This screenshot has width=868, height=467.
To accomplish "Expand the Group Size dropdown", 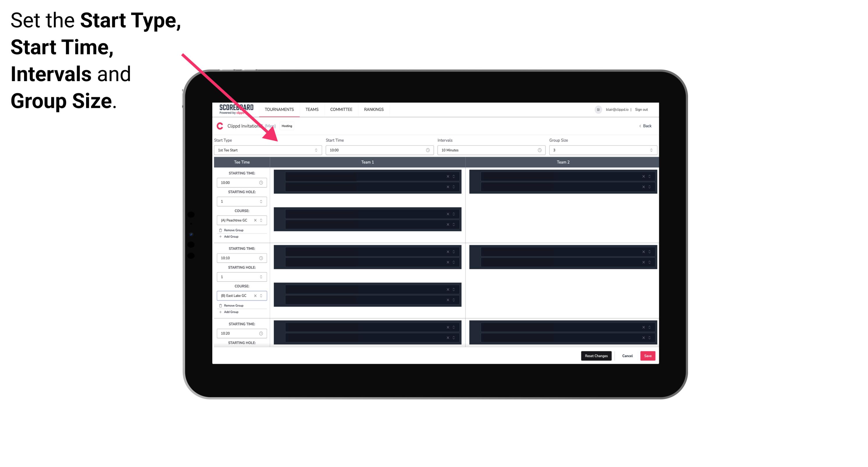I will (x=650, y=150).
